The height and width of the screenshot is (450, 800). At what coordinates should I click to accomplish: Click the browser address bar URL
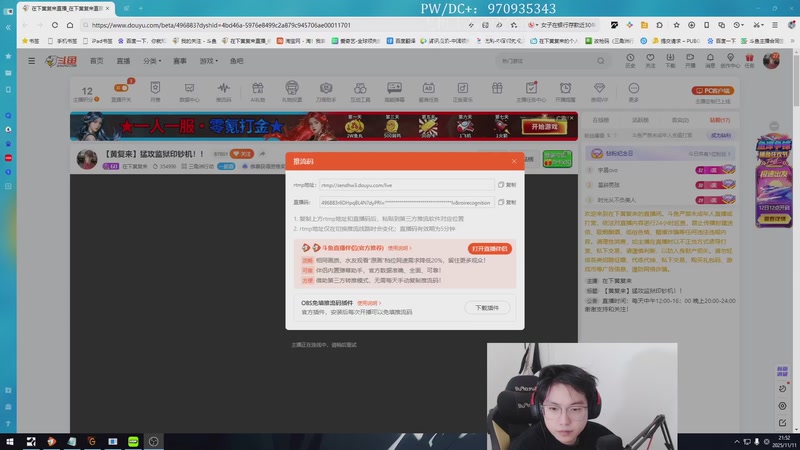tap(221, 25)
